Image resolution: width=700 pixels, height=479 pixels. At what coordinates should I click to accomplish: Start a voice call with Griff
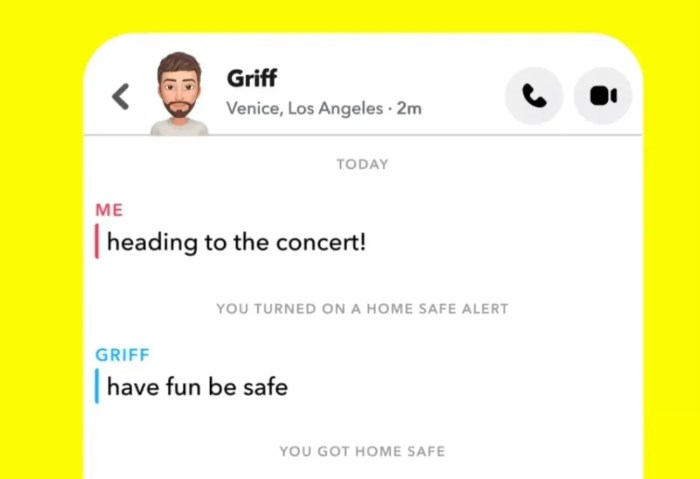(x=534, y=96)
